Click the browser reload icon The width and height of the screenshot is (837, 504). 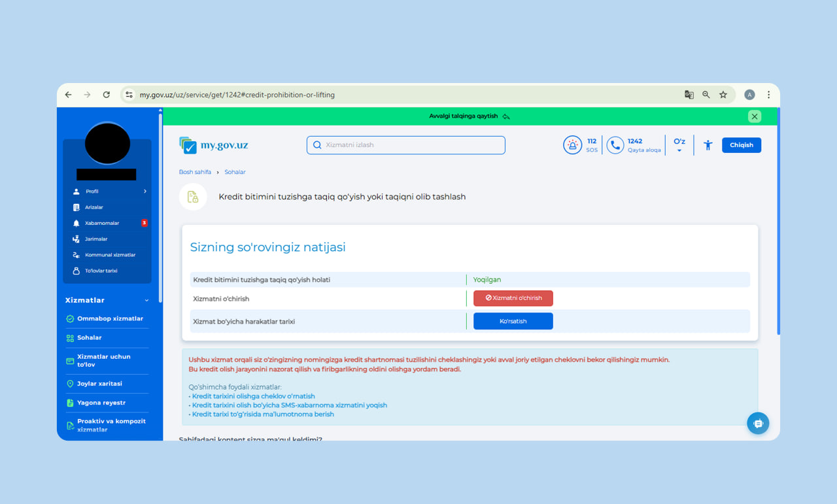coord(106,95)
